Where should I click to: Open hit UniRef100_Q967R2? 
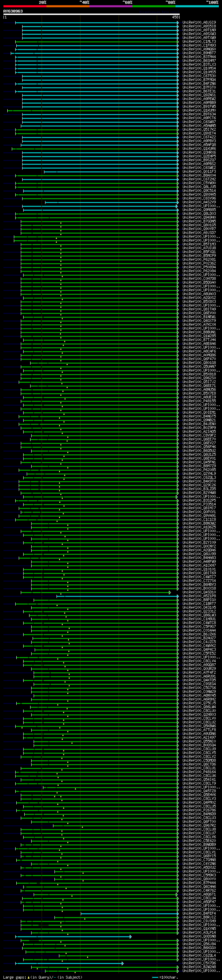click(x=199, y=826)
